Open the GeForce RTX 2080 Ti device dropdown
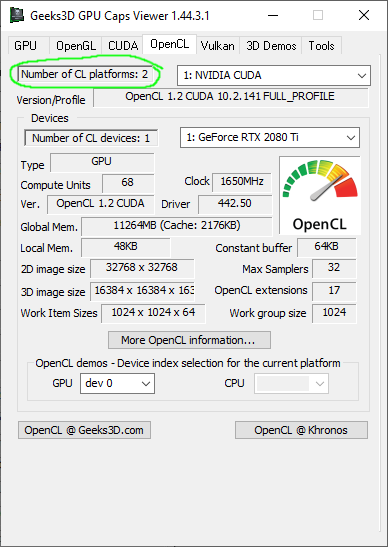Image resolution: width=388 pixels, height=547 pixels. (270, 137)
